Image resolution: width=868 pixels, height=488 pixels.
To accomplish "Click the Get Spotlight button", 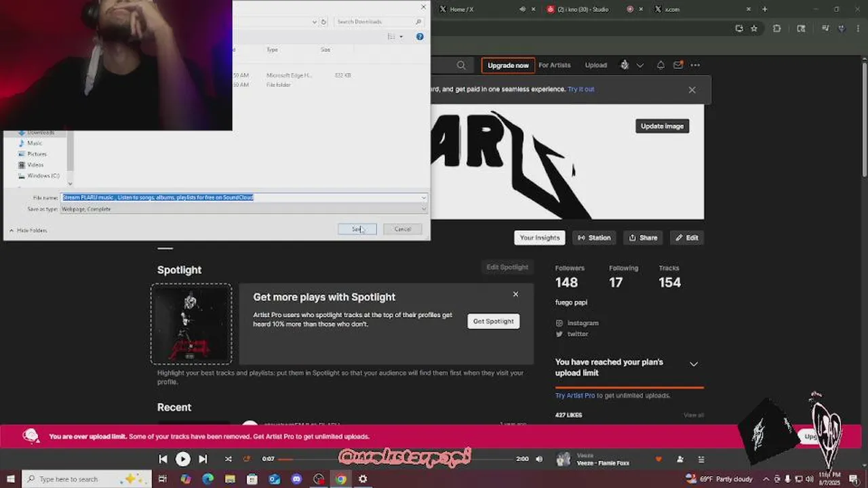I will tap(494, 321).
